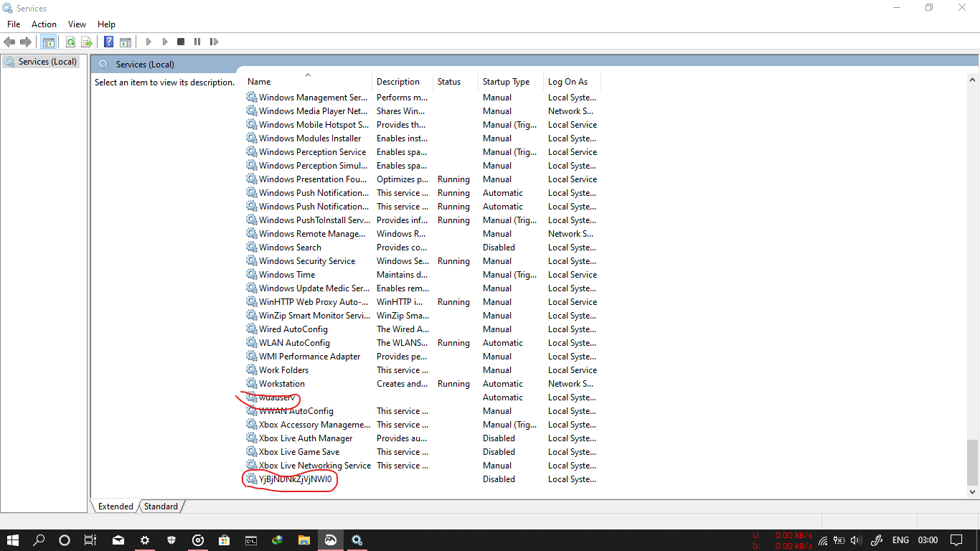The width and height of the screenshot is (980, 551).
Task: Select the Windows Search service
Action: click(x=423, y=248)
